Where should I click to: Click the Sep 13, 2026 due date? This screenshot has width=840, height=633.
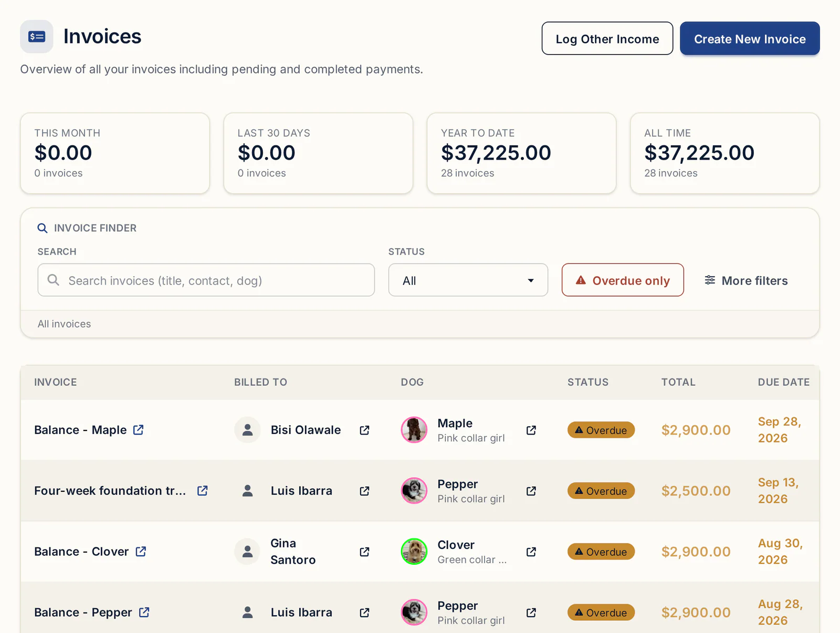pyautogui.click(x=779, y=491)
